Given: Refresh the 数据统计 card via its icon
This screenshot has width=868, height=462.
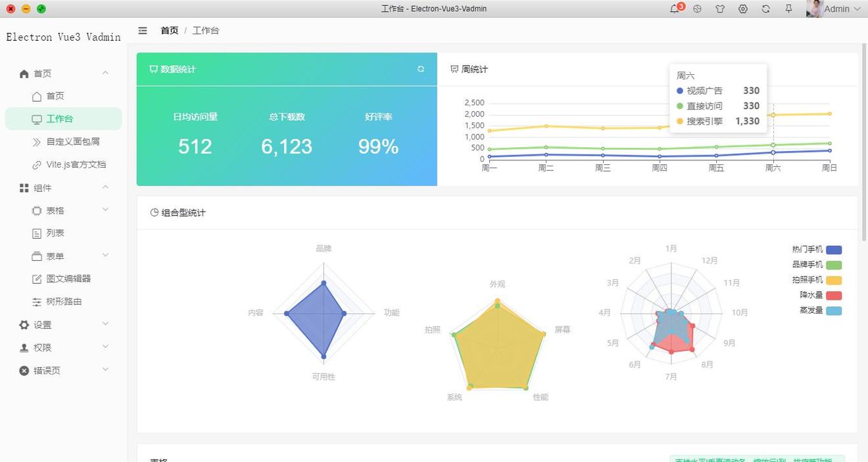Looking at the screenshot, I should pyautogui.click(x=421, y=69).
